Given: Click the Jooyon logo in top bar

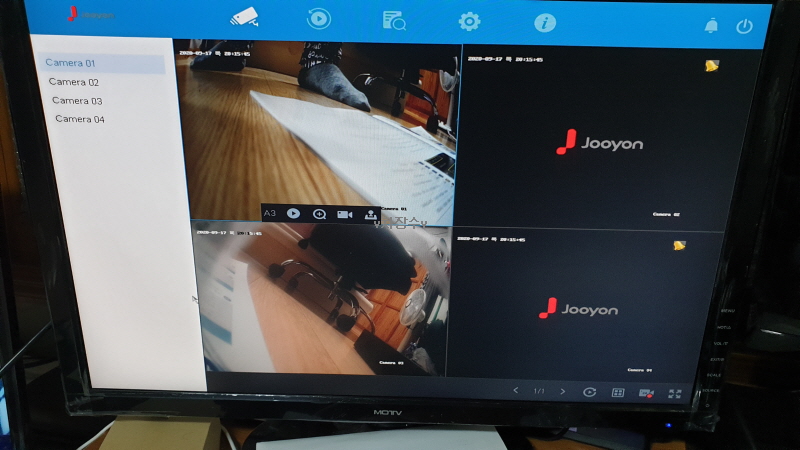Looking at the screenshot, I should (91, 14).
